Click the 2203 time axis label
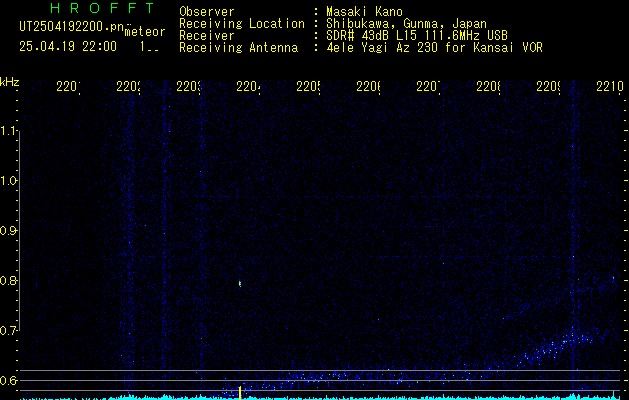Screen dimensions: 629x400 [x=189, y=86]
